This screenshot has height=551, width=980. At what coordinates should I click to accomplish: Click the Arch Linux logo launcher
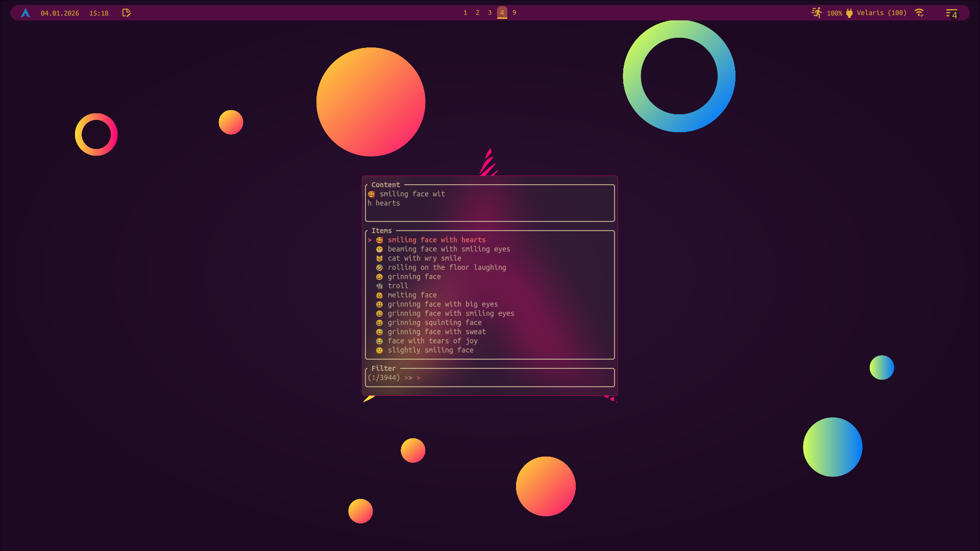[x=26, y=13]
